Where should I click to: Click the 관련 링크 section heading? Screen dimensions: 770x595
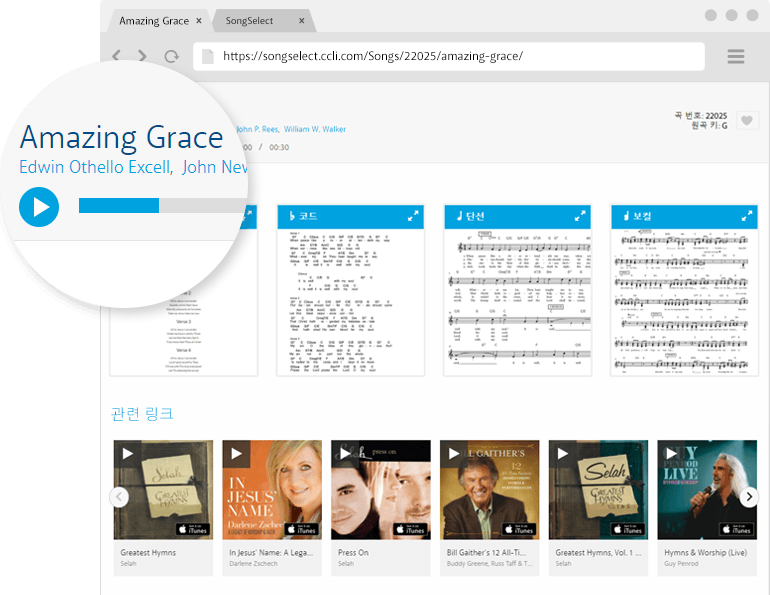[x=142, y=414]
